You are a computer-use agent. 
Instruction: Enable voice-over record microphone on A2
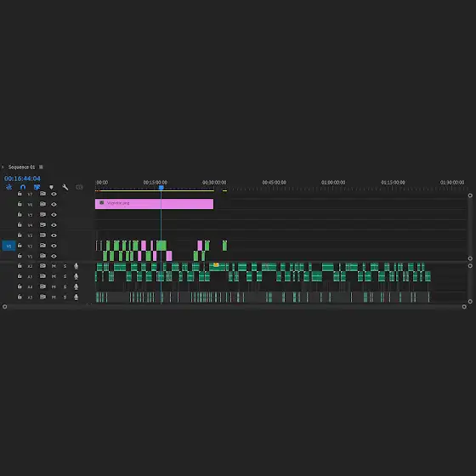(x=76, y=266)
